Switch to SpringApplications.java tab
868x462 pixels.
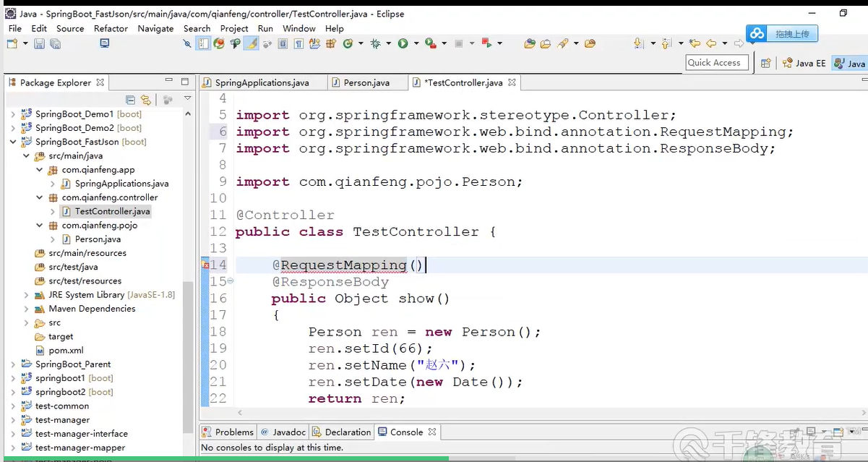pyautogui.click(x=262, y=82)
